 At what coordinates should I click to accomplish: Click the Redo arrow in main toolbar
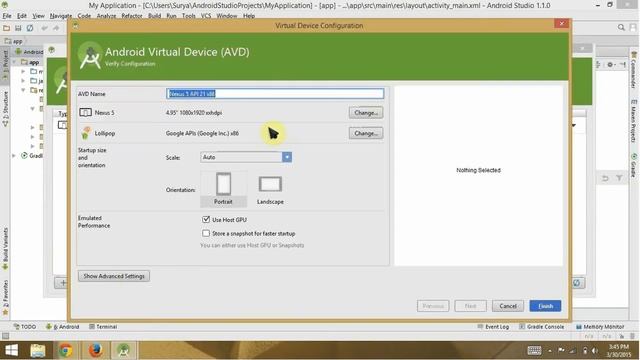click(56, 28)
